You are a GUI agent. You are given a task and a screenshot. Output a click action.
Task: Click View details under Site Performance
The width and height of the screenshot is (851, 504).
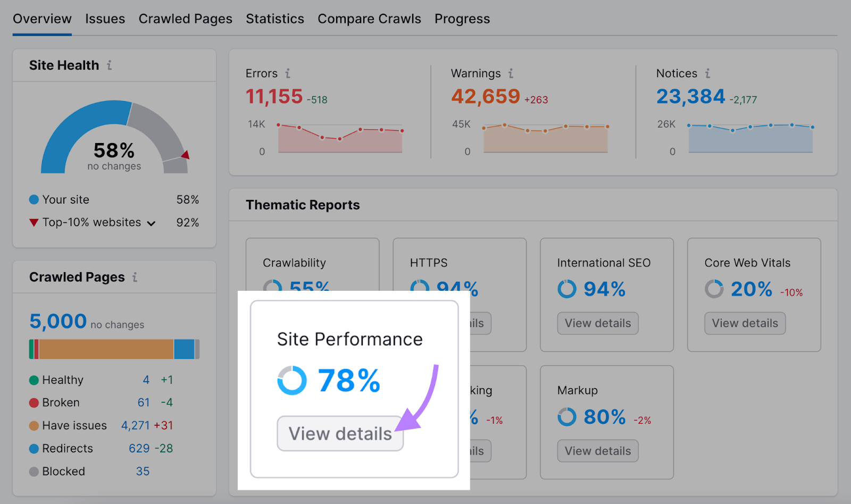[x=340, y=434]
